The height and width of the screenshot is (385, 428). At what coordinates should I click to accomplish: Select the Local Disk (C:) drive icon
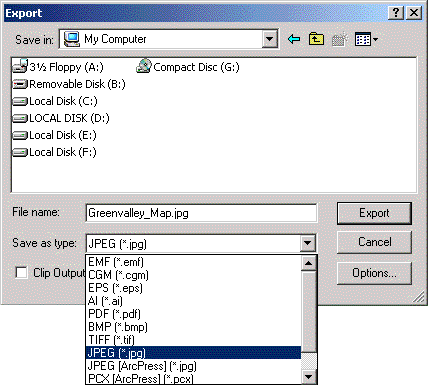[20, 101]
